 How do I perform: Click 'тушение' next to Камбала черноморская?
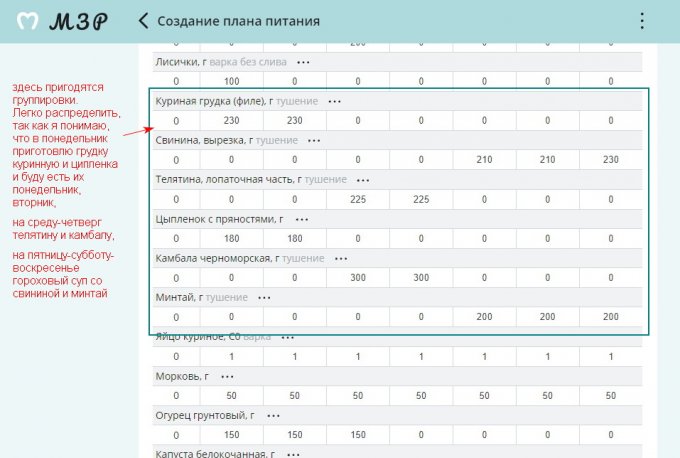(x=302, y=258)
